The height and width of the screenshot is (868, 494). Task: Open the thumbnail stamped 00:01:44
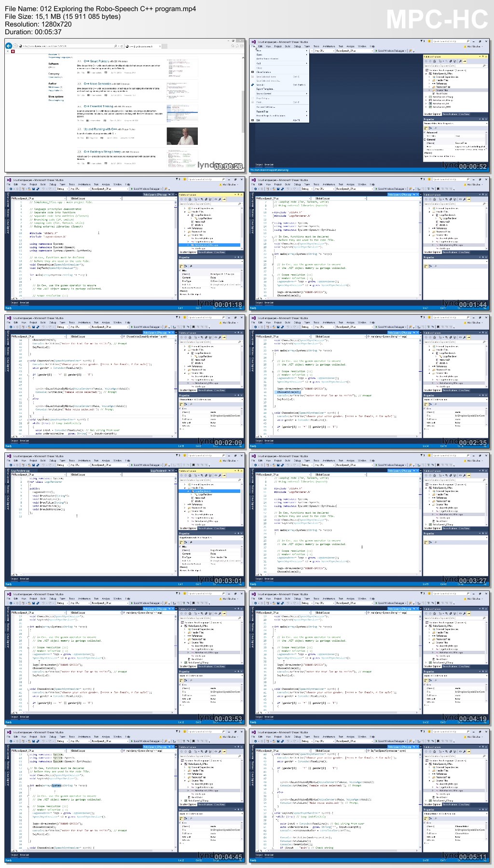point(369,243)
